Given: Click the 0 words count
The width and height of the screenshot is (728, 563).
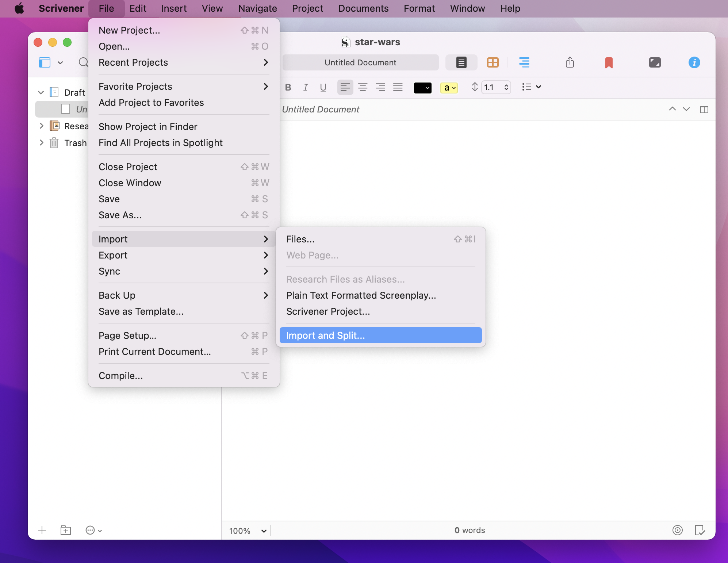Looking at the screenshot, I should (x=470, y=530).
